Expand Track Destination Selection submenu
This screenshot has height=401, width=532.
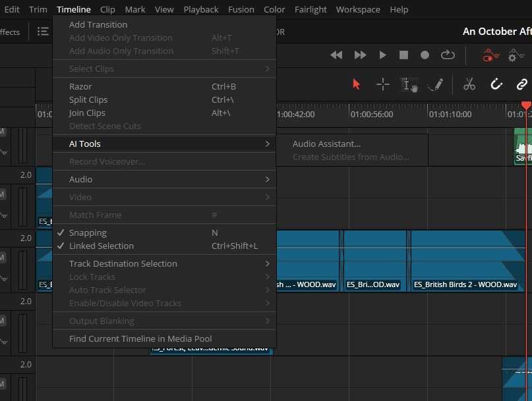coord(164,264)
